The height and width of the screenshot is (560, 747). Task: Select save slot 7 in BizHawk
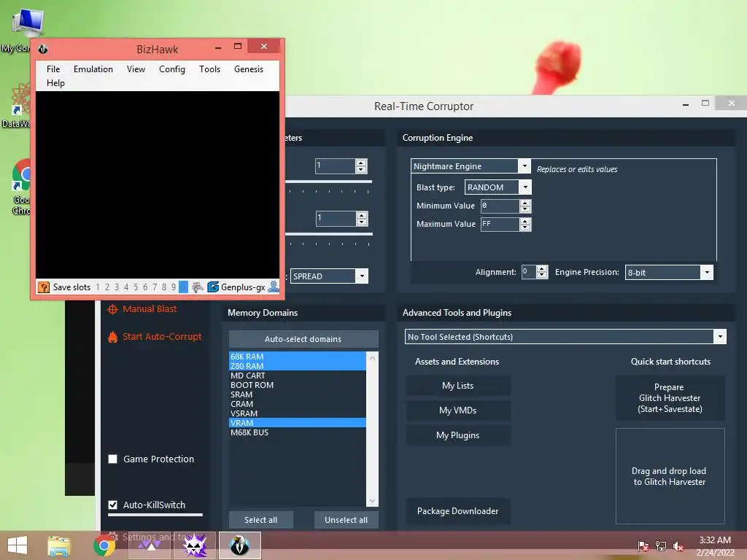[155, 287]
